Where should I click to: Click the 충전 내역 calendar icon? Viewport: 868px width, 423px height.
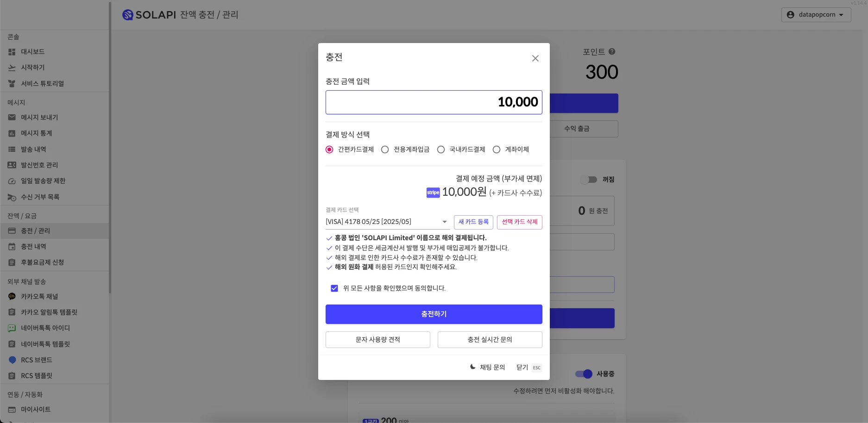coord(12,247)
